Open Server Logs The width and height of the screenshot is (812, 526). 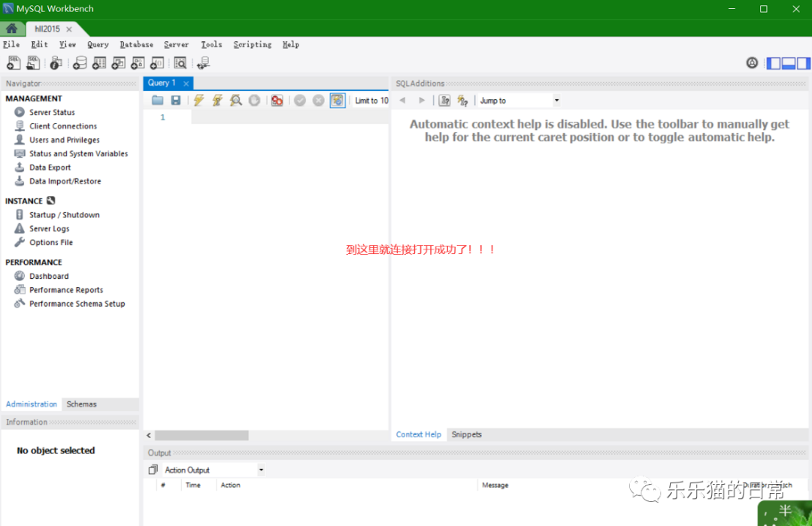coord(49,229)
